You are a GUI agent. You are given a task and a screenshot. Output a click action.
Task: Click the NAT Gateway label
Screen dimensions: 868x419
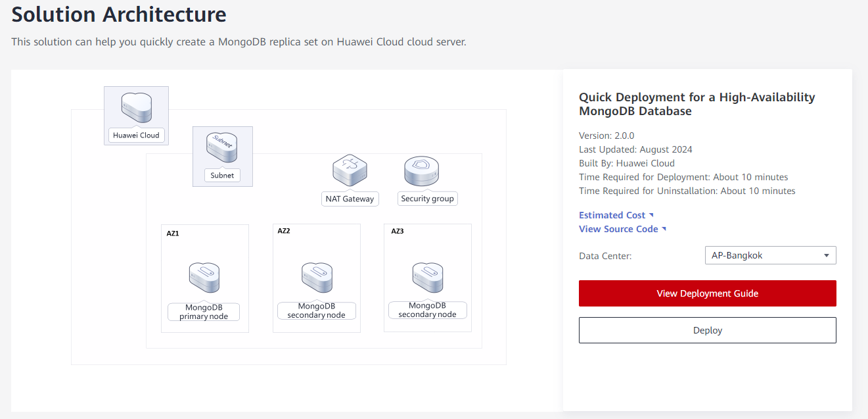tap(350, 199)
